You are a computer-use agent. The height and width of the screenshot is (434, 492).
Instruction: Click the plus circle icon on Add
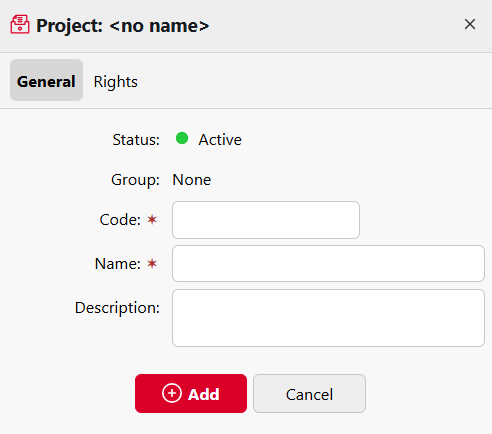[172, 393]
